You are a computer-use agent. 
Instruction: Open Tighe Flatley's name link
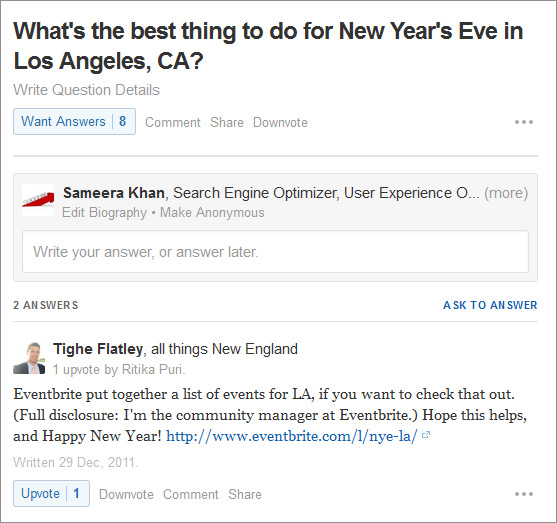pyautogui.click(x=98, y=349)
